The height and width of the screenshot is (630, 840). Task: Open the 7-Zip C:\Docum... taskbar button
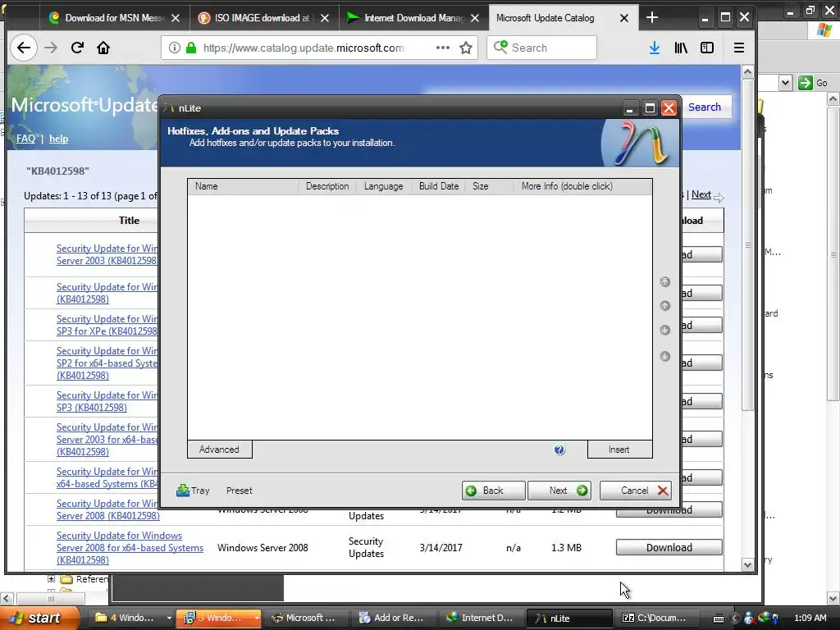[x=656, y=618]
